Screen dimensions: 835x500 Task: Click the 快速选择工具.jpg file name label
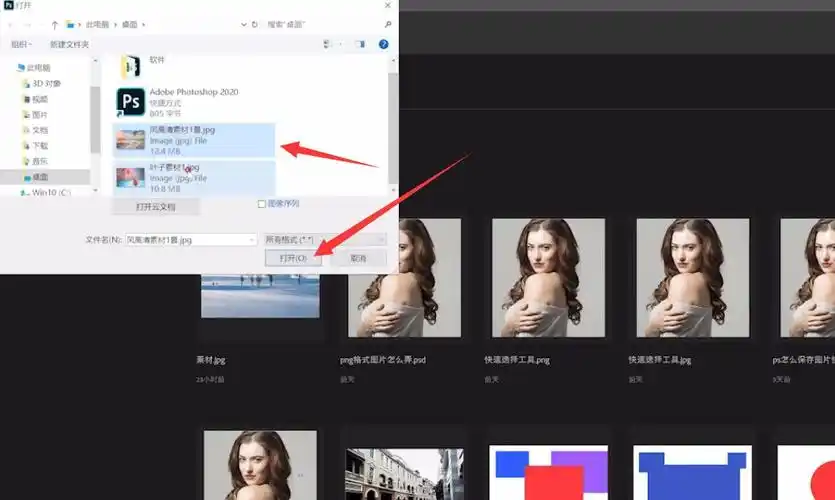[660, 360]
